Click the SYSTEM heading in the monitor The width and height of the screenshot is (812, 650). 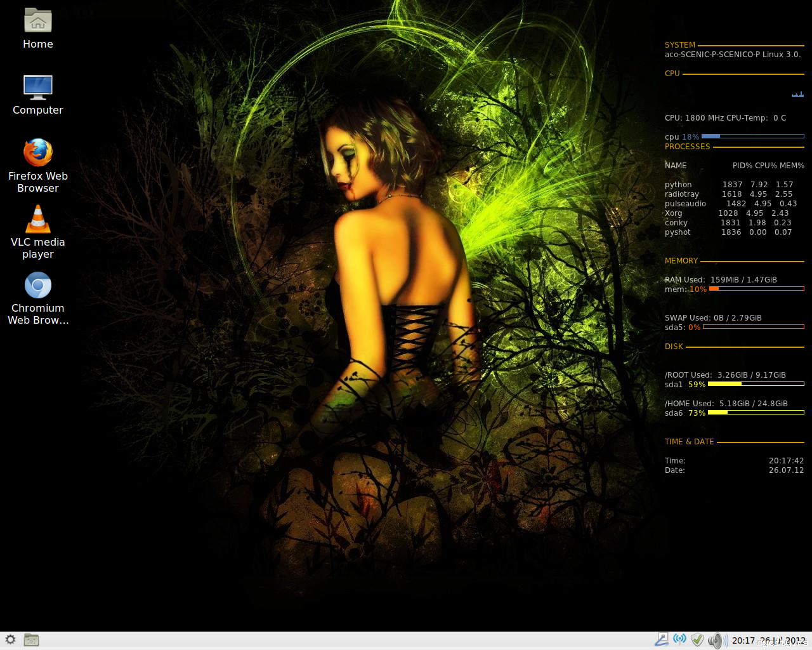pos(680,45)
